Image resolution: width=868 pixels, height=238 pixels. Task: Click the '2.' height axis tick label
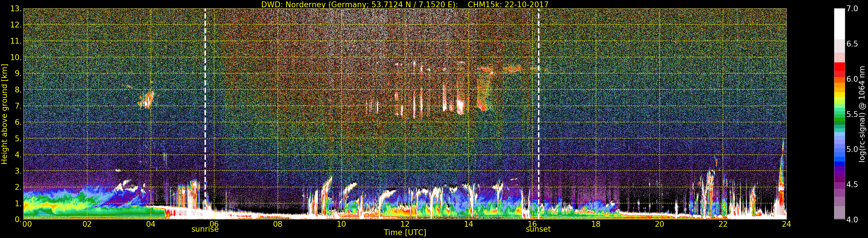(18, 187)
